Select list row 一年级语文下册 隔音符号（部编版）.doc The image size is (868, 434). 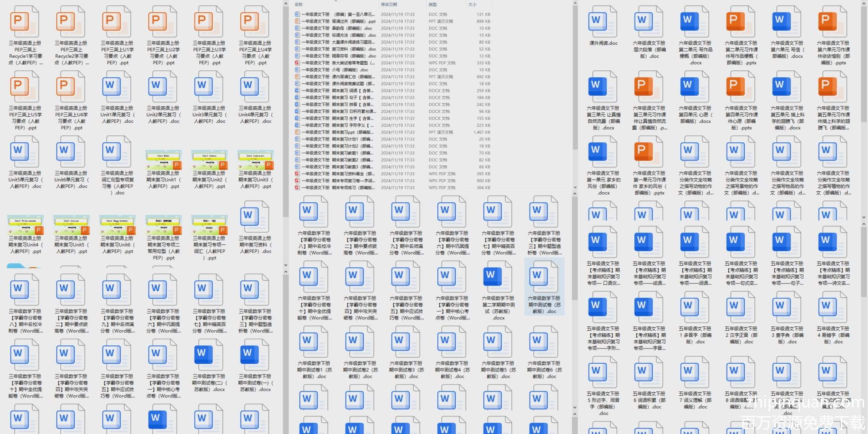pos(393,56)
